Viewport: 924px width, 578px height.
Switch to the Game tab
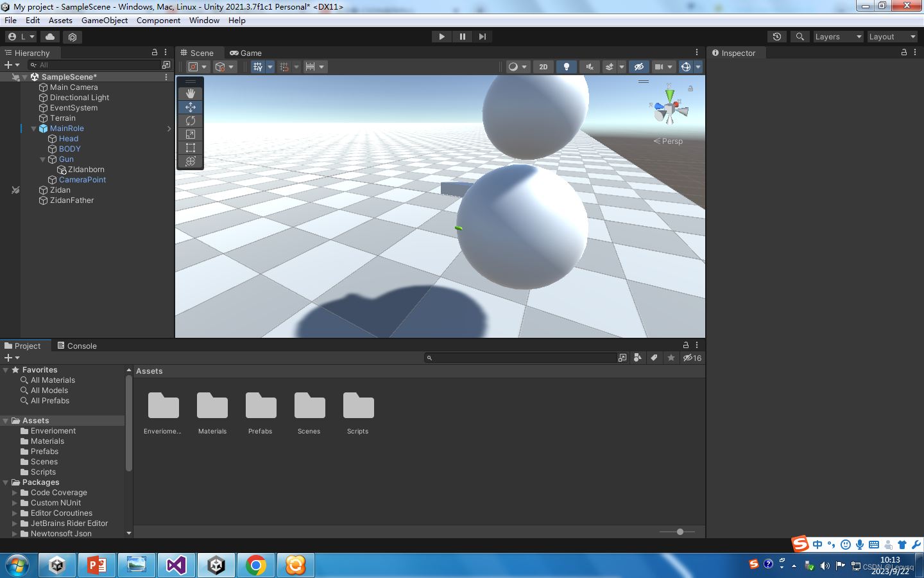246,53
